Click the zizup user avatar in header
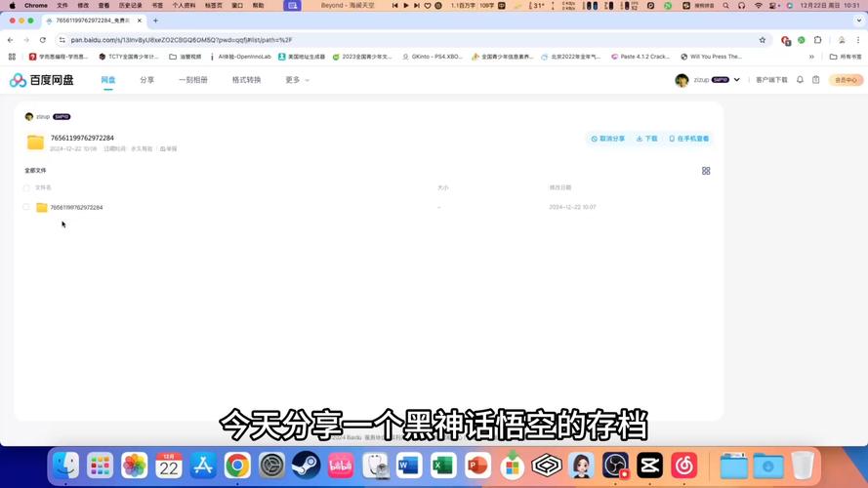Image resolution: width=868 pixels, height=488 pixels. 682,80
